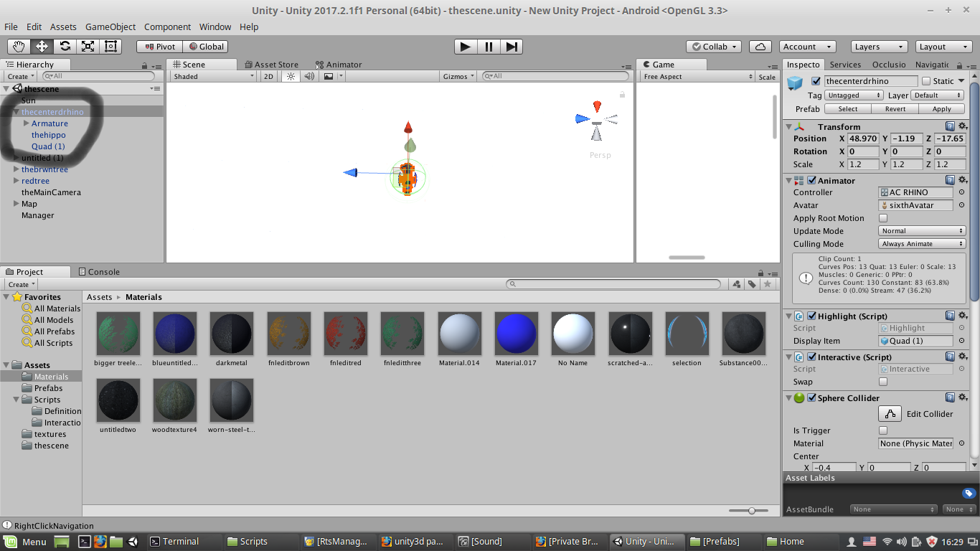Toggle Global handle rotation
The width and height of the screenshot is (980, 551).
point(206,47)
